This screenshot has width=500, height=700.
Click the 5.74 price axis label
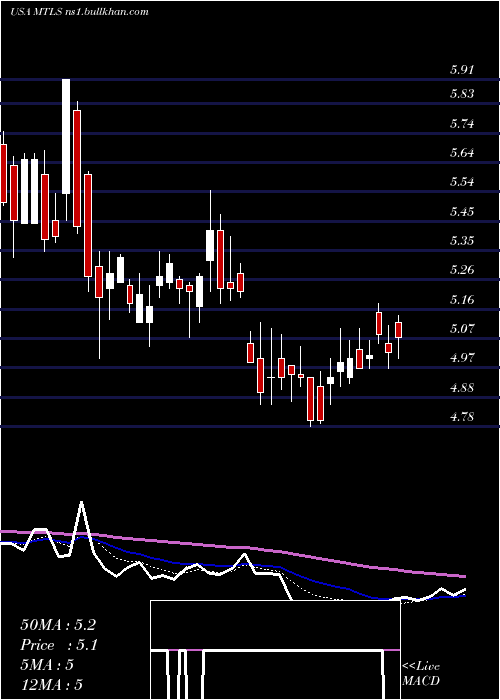(462, 124)
